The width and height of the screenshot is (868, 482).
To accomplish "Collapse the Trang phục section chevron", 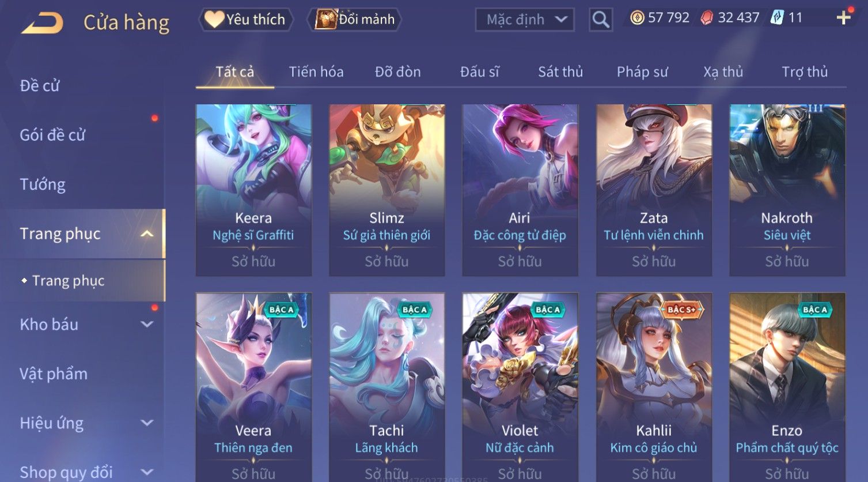I will (147, 234).
